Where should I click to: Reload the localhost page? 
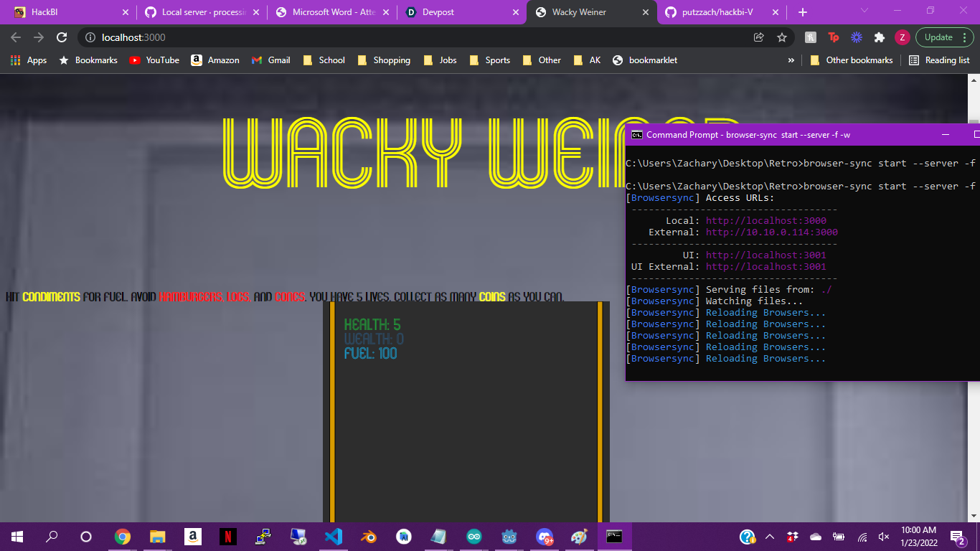(62, 37)
